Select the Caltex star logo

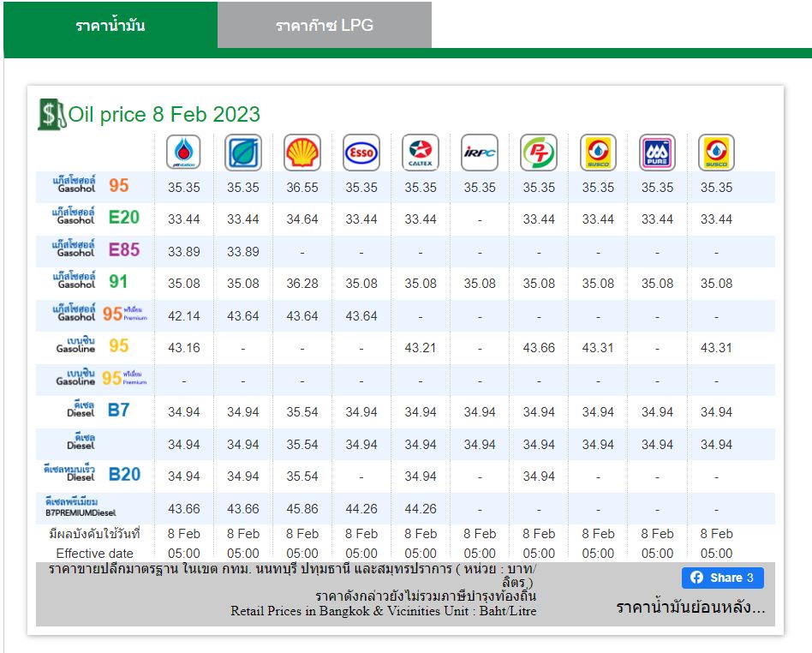point(421,153)
